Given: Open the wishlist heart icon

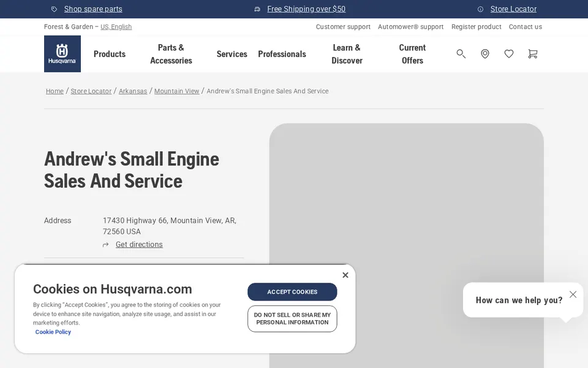Looking at the screenshot, I should [509, 54].
